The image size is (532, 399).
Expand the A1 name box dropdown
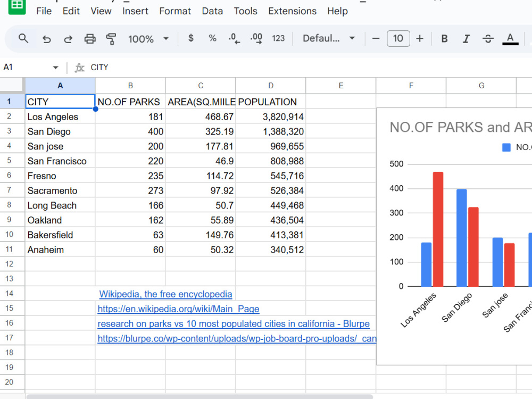[56, 68]
